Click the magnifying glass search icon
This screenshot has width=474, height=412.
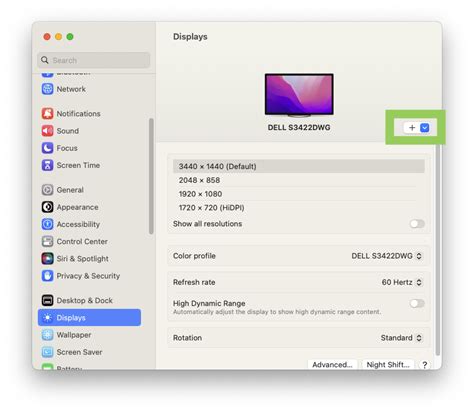(x=45, y=60)
